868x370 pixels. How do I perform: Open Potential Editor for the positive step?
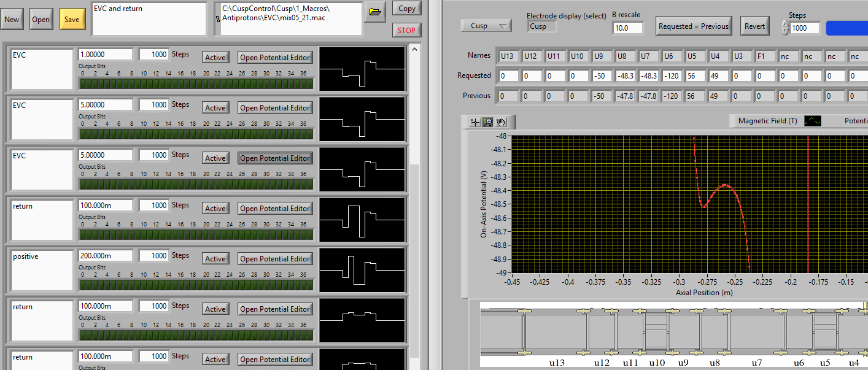click(275, 259)
